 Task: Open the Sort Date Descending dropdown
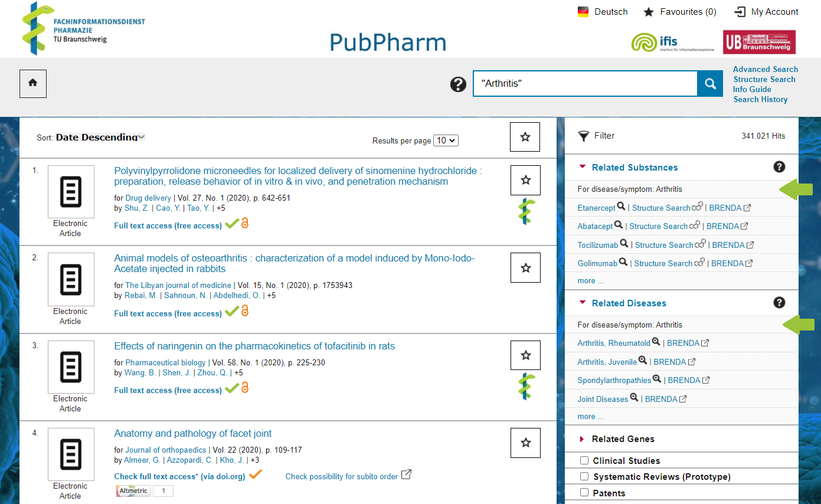[99, 137]
